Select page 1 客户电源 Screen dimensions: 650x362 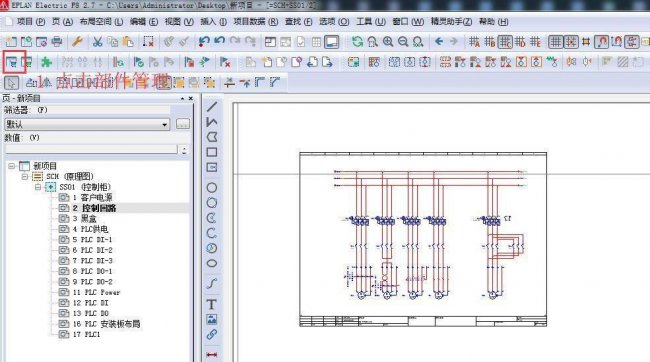click(x=92, y=197)
